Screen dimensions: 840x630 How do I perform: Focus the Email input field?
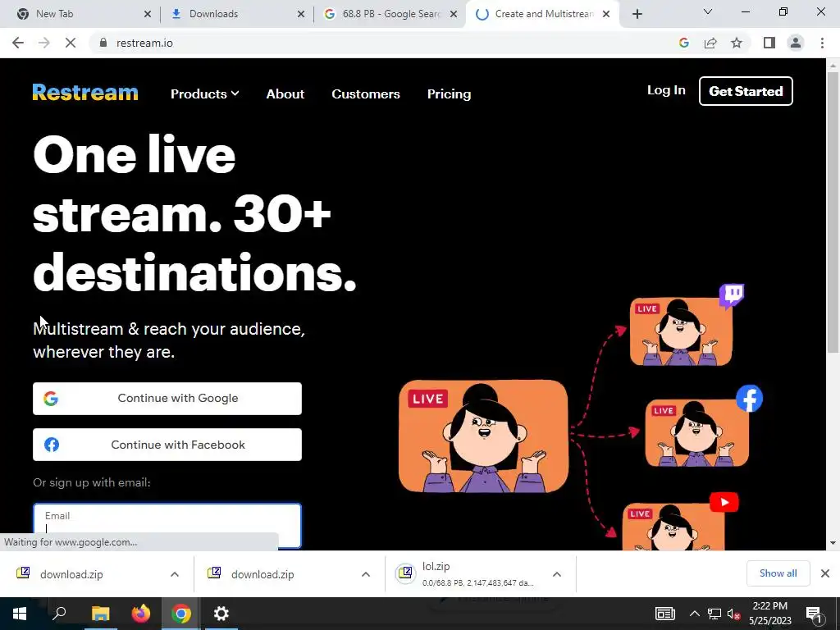tap(167, 526)
